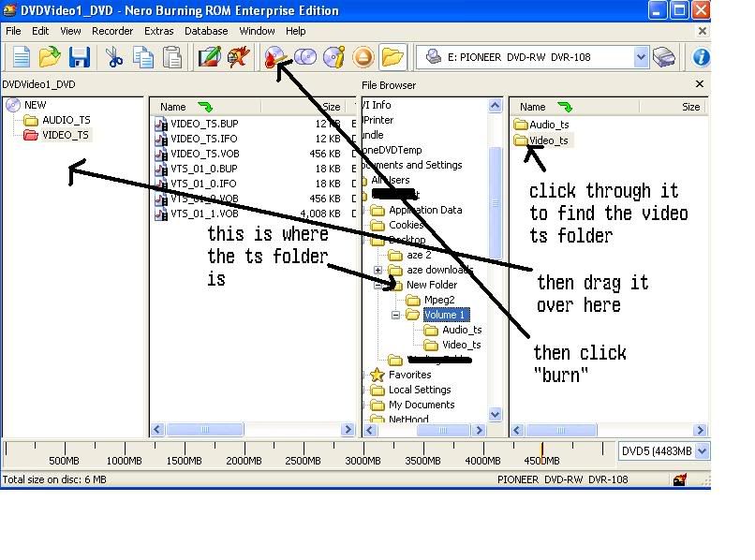Open the DVD5 disc size dropdown

(702, 451)
